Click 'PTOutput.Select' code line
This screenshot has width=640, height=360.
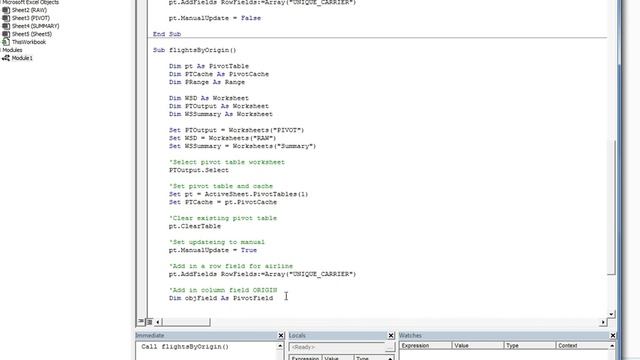tap(199, 170)
